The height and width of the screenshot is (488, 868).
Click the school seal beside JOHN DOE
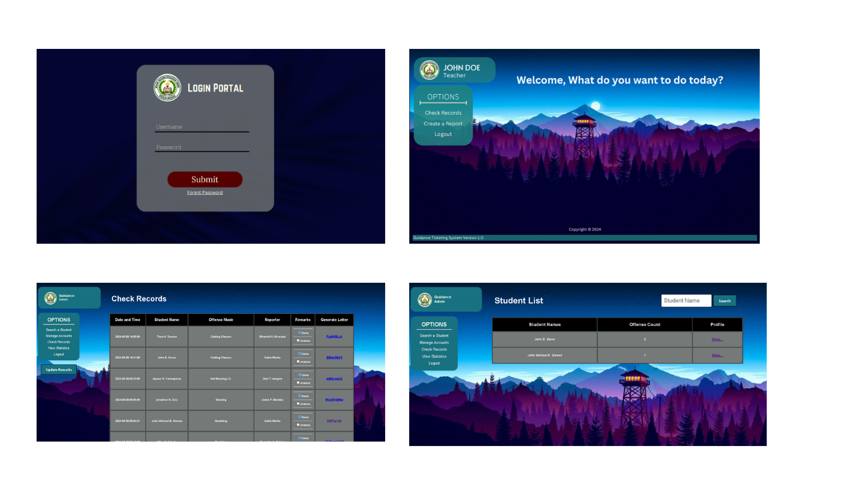(x=430, y=71)
